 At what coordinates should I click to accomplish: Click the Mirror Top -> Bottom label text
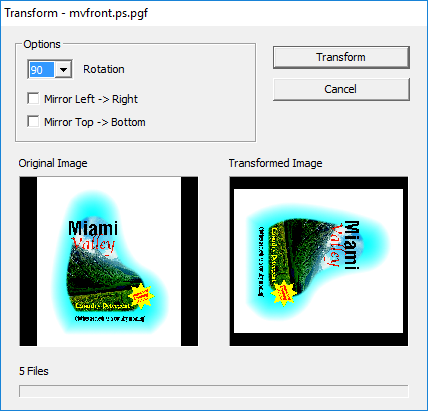coord(95,122)
